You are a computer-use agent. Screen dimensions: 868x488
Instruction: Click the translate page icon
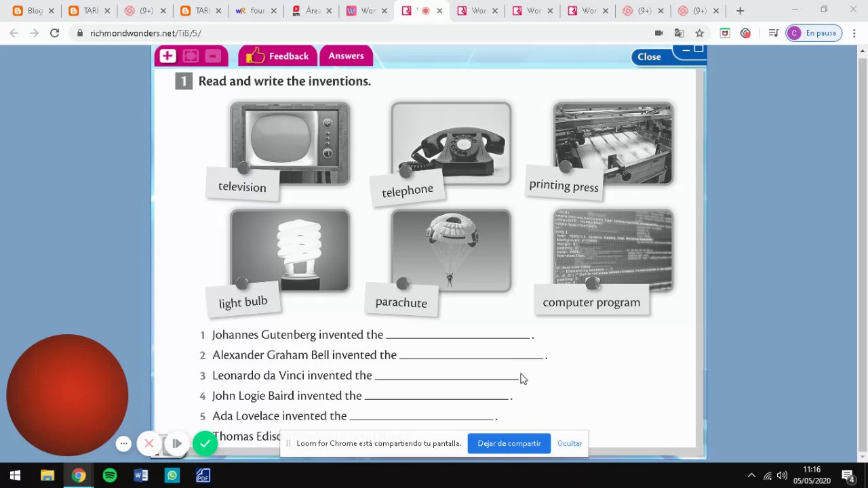(x=679, y=33)
